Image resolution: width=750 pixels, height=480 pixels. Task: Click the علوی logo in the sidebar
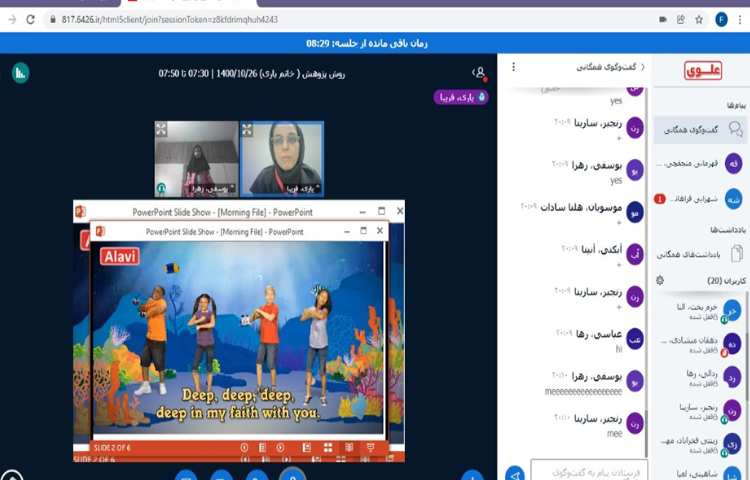703,70
